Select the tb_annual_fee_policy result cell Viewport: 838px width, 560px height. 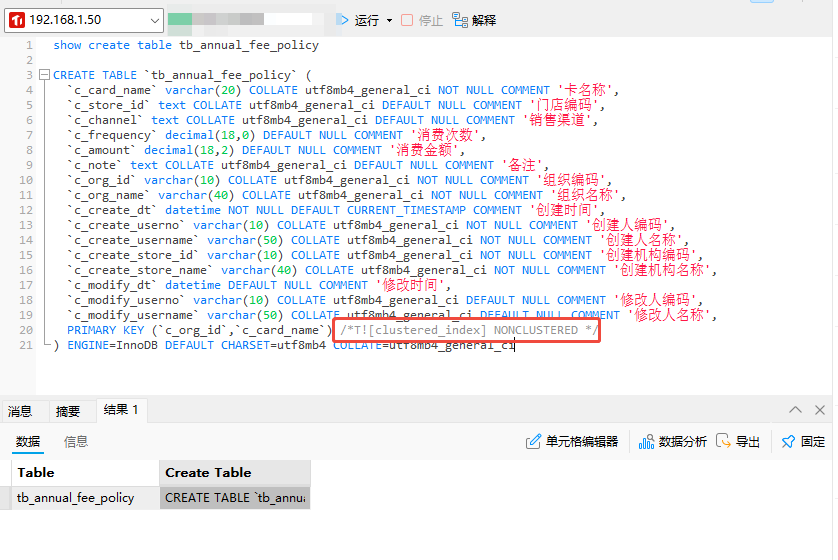point(86,497)
